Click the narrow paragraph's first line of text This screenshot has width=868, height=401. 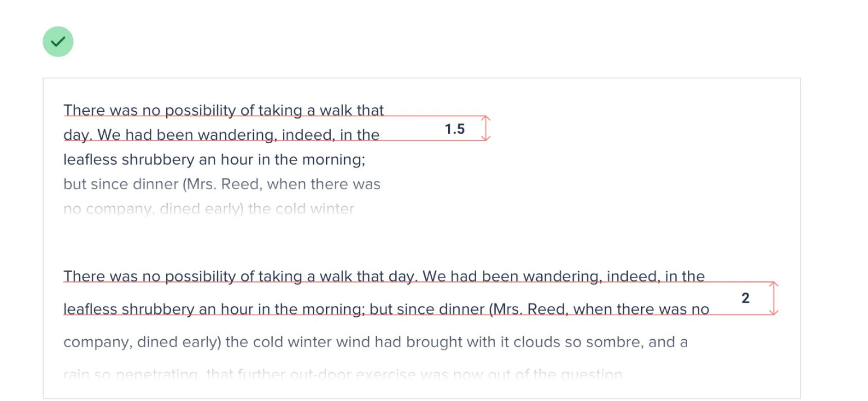pos(223,110)
